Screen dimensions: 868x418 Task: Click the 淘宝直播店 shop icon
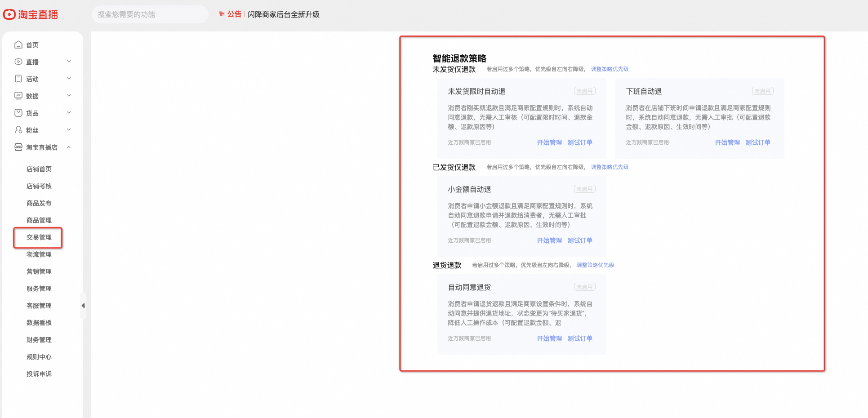(x=18, y=147)
